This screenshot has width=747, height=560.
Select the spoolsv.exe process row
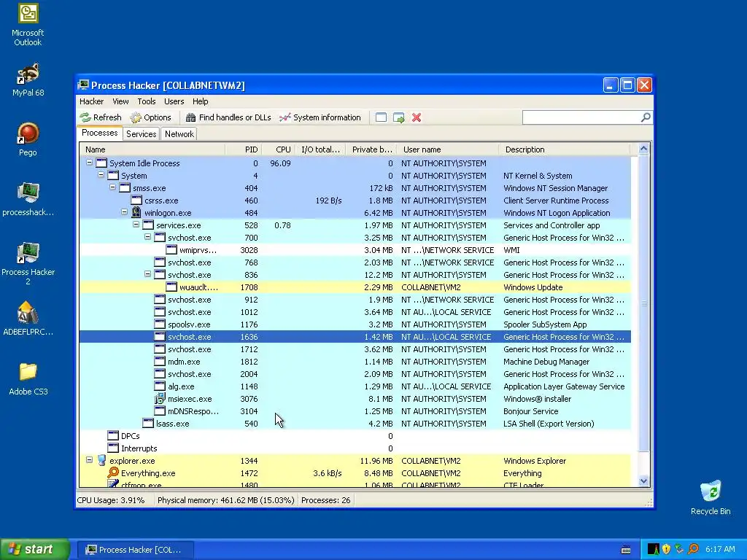(x=355, y=324)
